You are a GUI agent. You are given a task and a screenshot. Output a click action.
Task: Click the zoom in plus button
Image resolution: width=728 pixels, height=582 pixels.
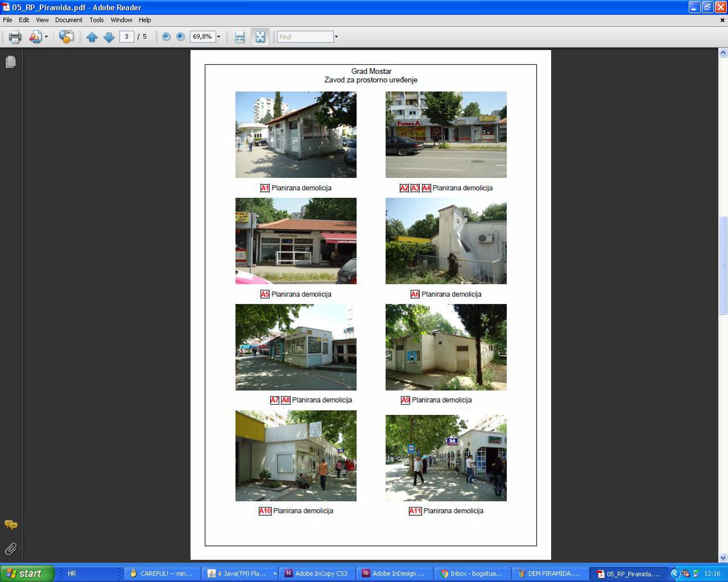point(181,37)
